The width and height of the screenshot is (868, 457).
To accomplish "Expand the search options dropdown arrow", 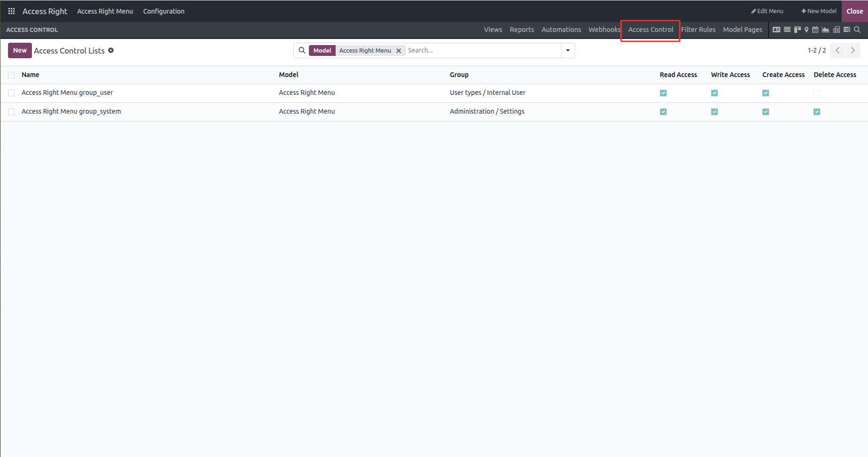I will tap(568, 50).
